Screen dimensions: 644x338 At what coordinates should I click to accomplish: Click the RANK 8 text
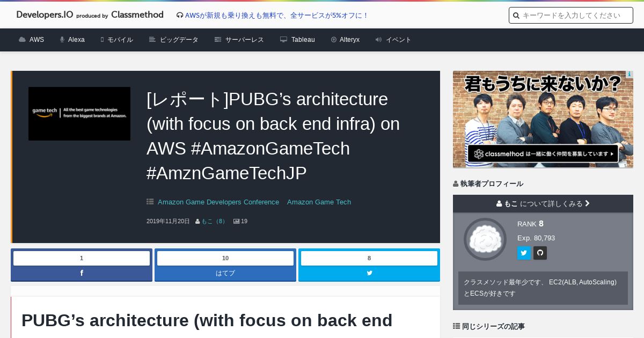click(x=530, y=224)
